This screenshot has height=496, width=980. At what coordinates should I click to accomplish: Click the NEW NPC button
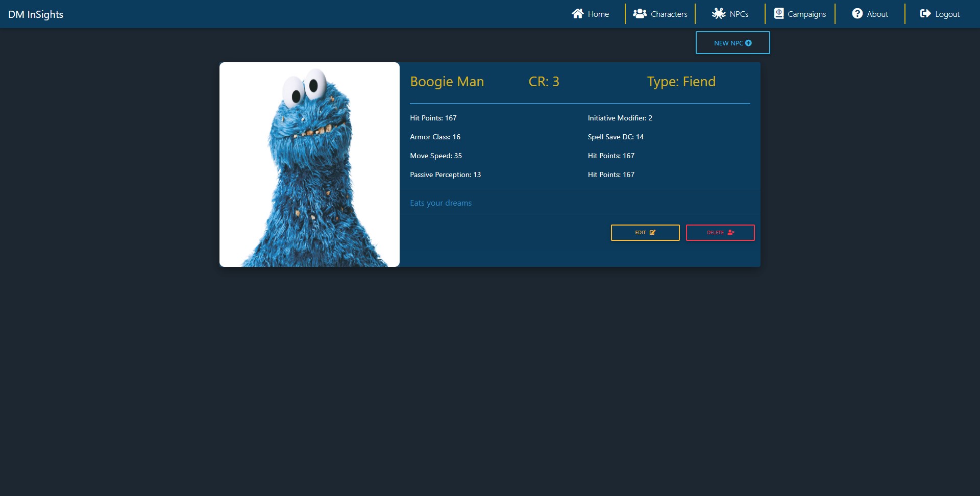732,43
